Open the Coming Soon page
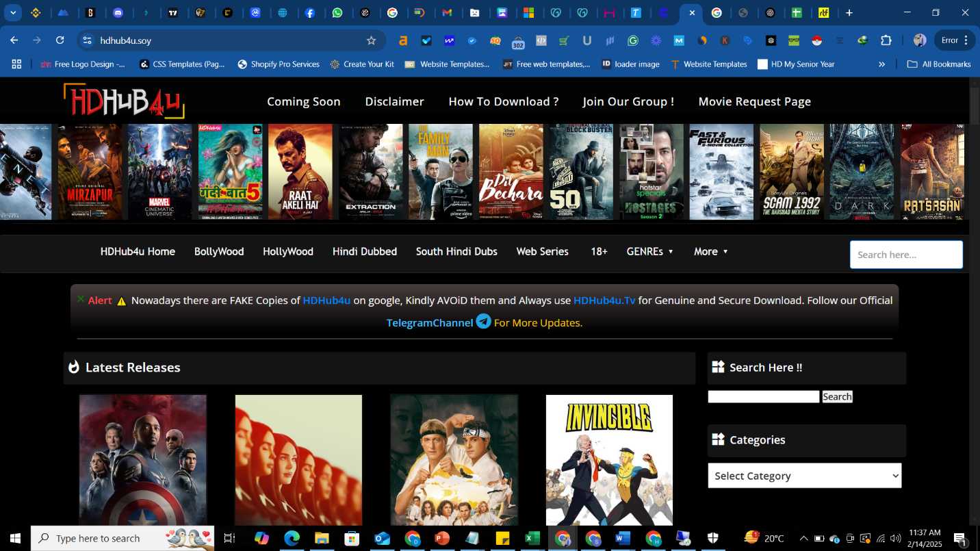This screenshot has width=980, height=551. pyautogui.click(x=304, y=101)
